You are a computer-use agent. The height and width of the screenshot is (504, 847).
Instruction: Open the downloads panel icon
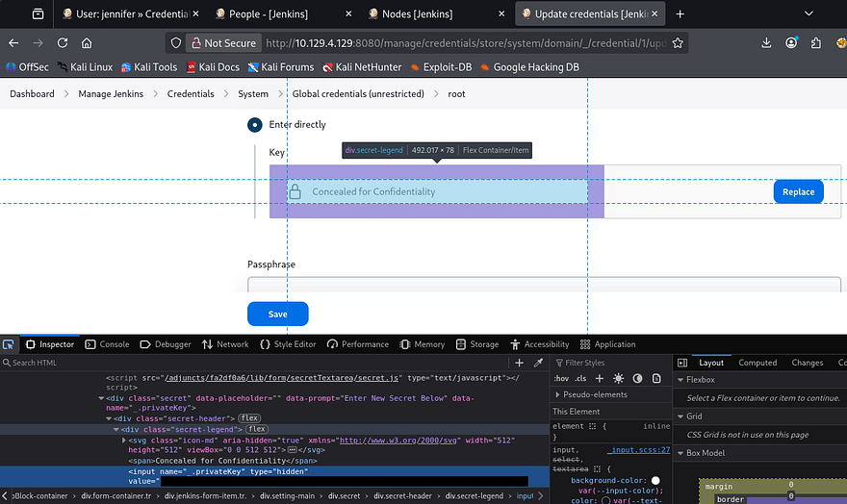point(766,43)
